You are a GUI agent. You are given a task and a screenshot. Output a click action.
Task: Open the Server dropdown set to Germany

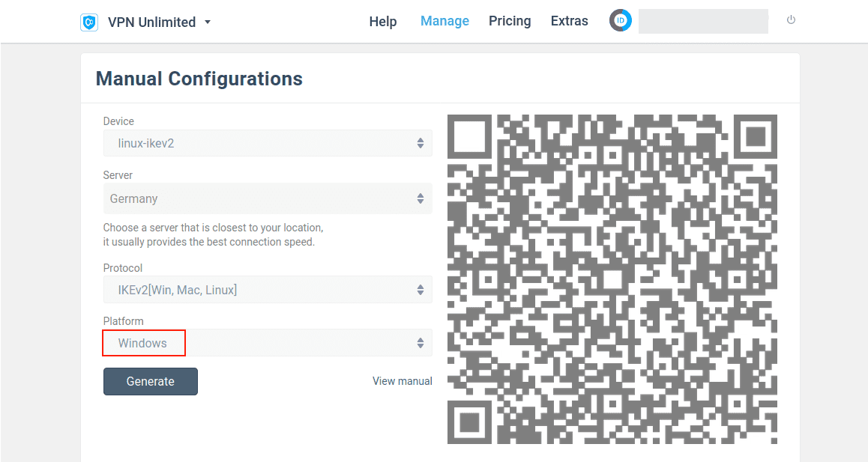coord(267,199)
